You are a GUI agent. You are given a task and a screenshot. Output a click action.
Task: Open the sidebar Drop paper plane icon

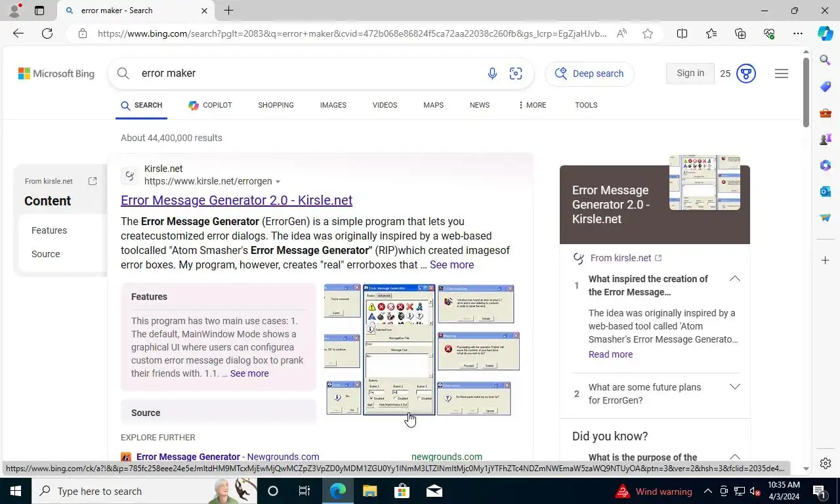coord(826,218)
